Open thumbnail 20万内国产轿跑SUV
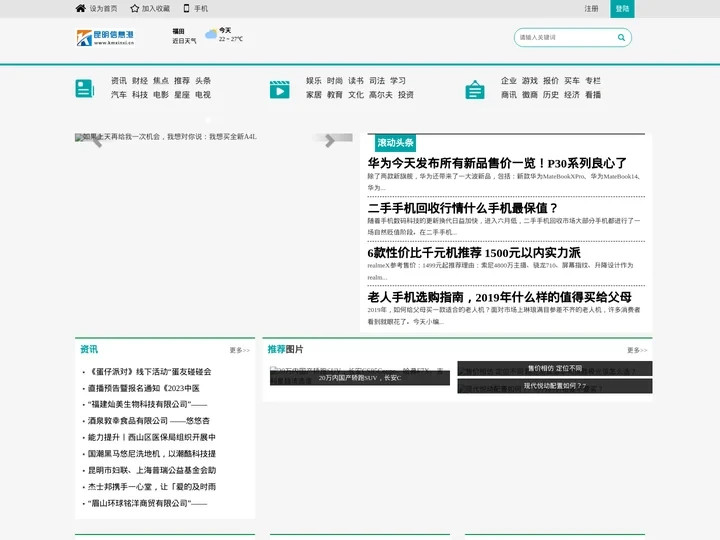The height and width of the screenshot is (540, 720). pos(360,377)
